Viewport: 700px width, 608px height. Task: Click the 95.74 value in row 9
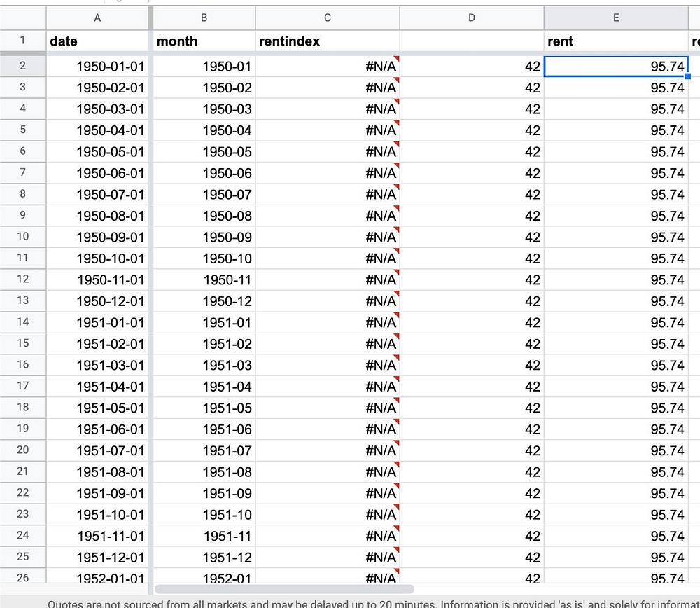(x=616, y=216)
